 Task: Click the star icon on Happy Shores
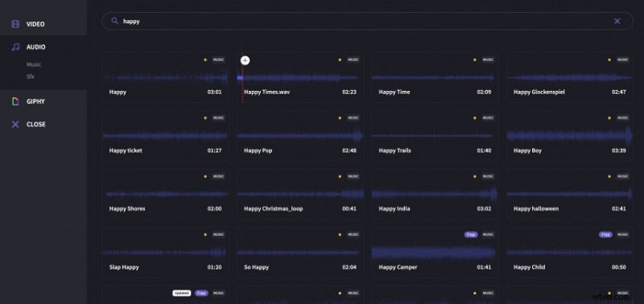pos(205,176)
